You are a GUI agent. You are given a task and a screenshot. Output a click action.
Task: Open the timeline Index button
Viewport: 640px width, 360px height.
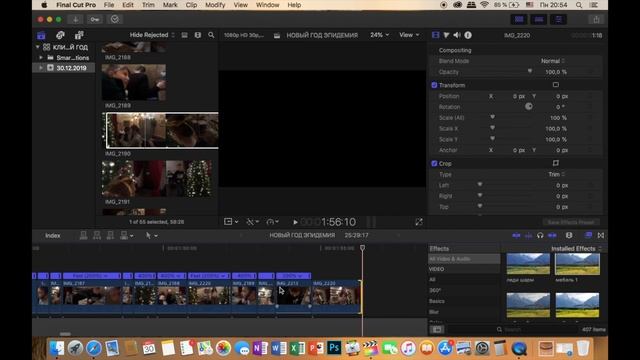click(x=53, y=236)
